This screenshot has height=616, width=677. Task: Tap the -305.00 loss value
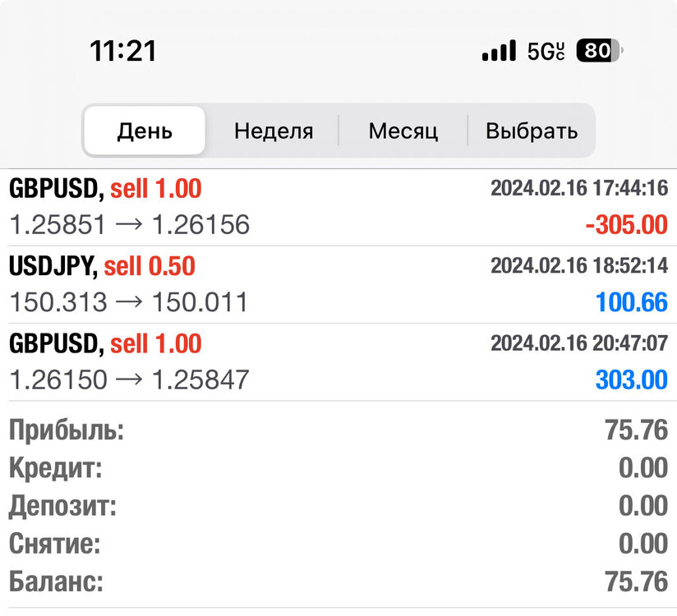[x=627, y=225]
